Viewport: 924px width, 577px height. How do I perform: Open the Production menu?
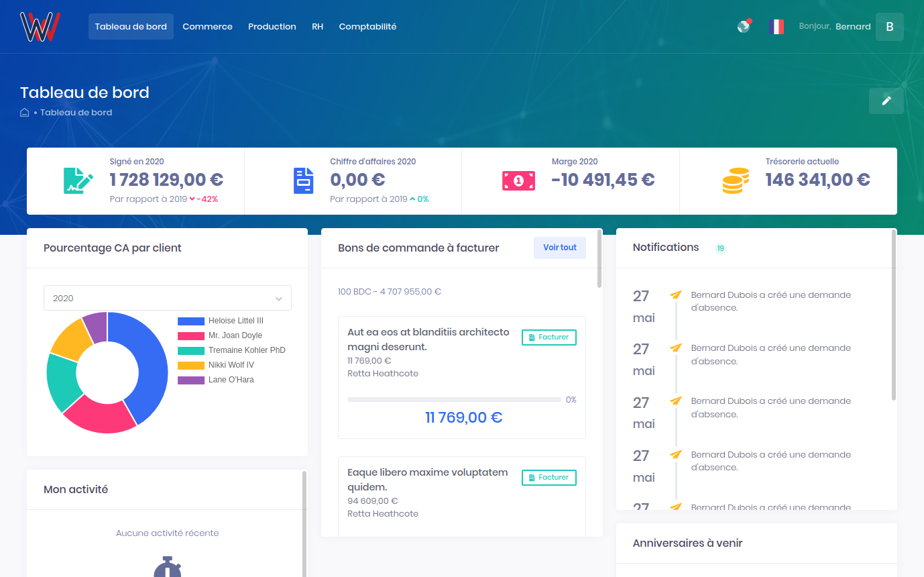272,27
